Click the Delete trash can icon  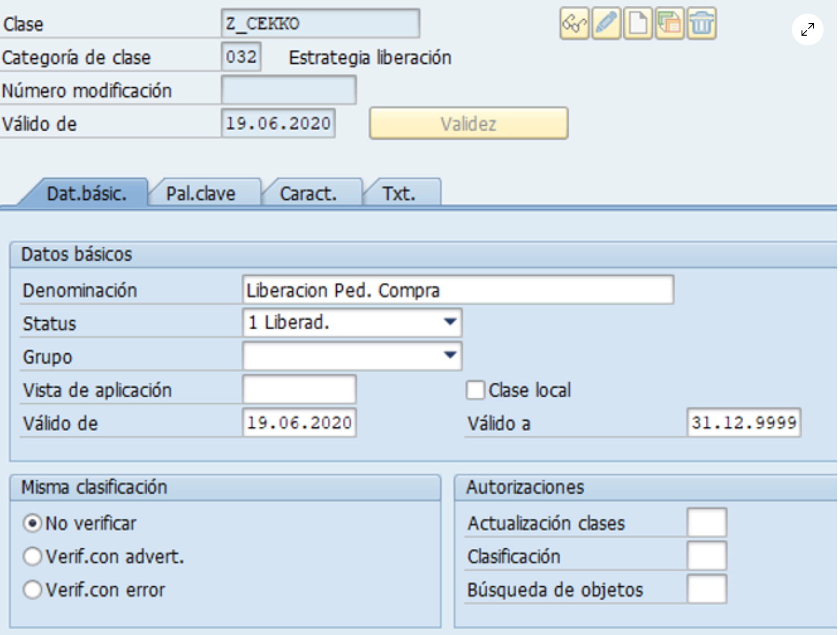[x=702, y=24]
